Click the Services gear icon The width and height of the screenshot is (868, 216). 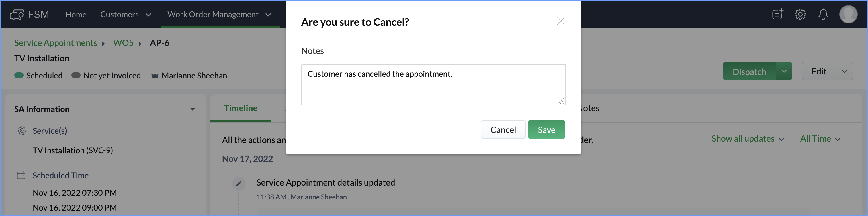tap(22, 131)
